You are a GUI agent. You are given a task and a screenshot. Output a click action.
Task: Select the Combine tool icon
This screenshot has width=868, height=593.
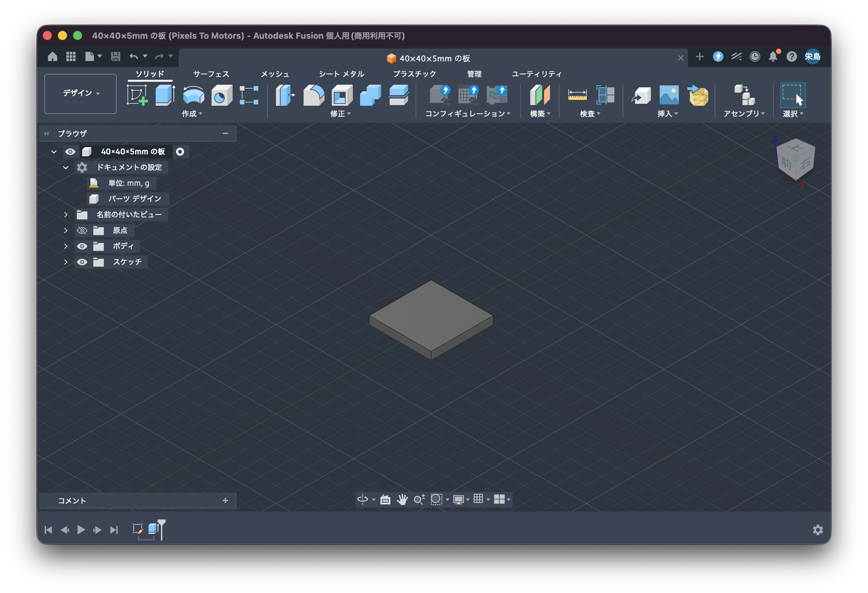pyautogui.click(x=371, y=95)
